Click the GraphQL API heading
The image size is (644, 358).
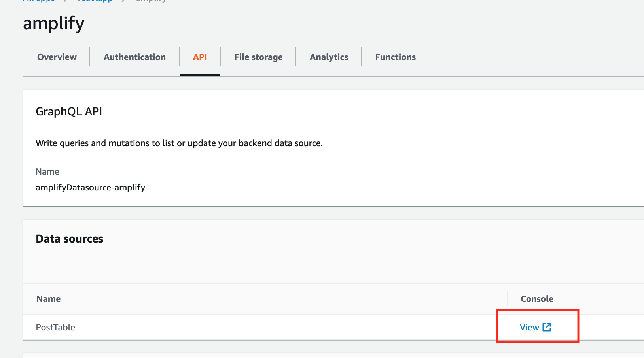(69, 111)
